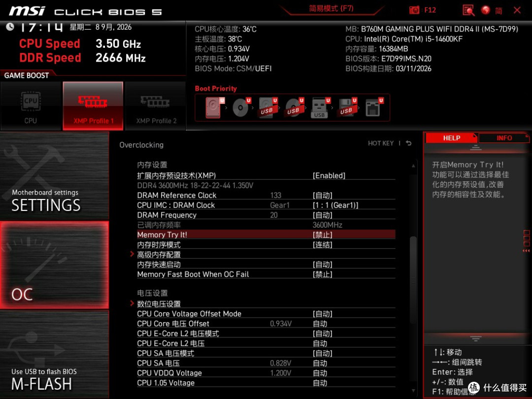Open Memory Try It! [禁止] dropdown
The height and width of the screenshot is (399, 532).
point(322,235)
